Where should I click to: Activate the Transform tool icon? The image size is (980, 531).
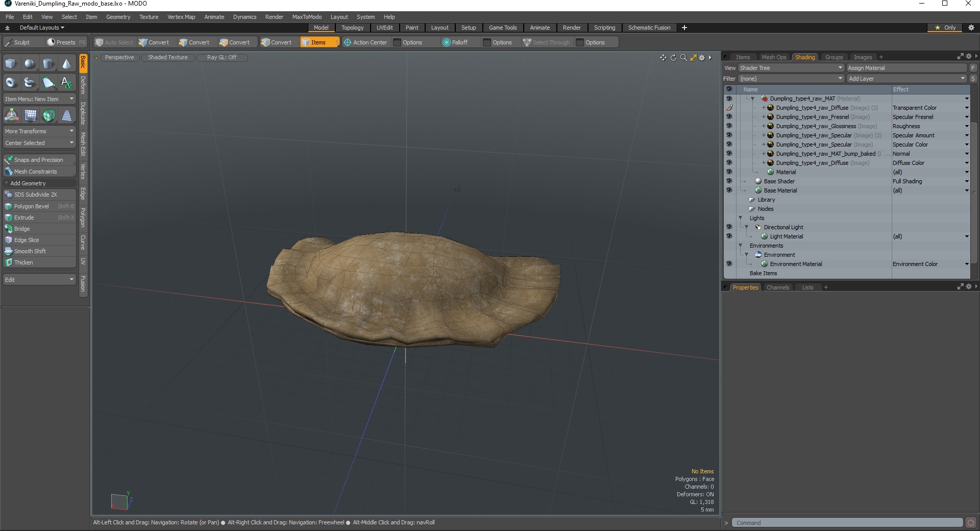(11, 115)
